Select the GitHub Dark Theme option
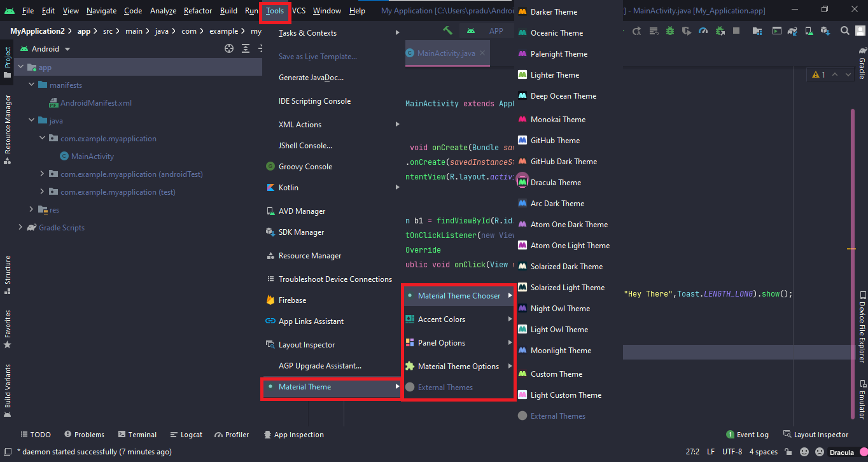This screenshot has width=868, height=462. (x=568, y=162)
